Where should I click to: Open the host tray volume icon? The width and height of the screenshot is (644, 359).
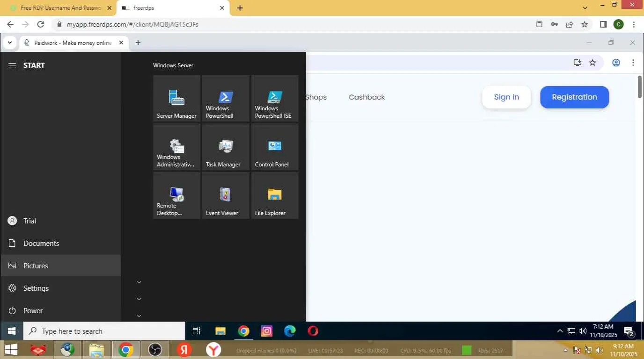pyautogui.click(x=600, y=350)
